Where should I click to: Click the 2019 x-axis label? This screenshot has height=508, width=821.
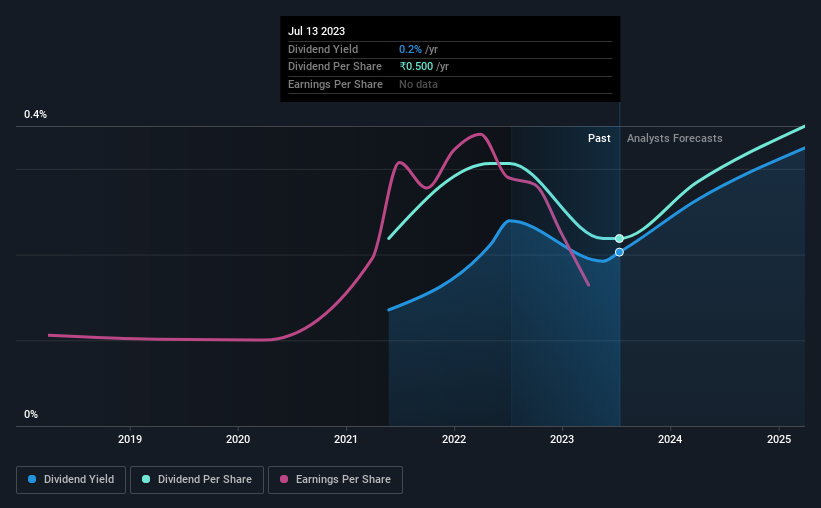click(130, 439)
